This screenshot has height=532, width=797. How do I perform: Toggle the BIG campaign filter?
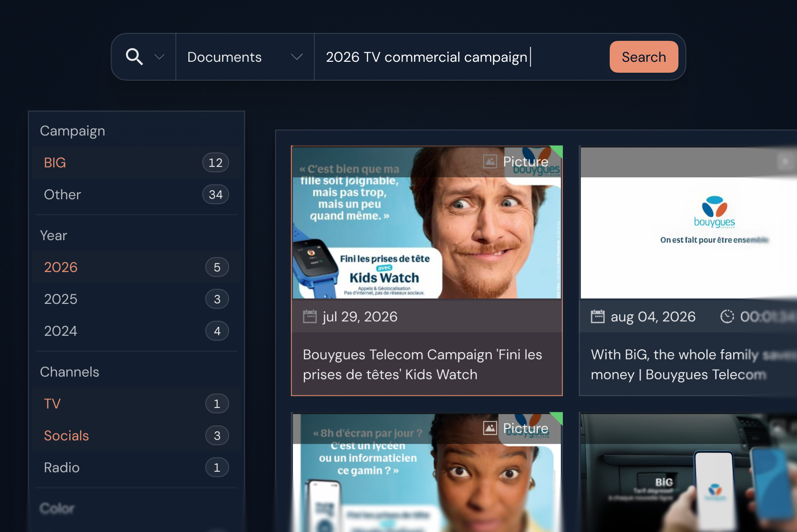click(135, 162)
